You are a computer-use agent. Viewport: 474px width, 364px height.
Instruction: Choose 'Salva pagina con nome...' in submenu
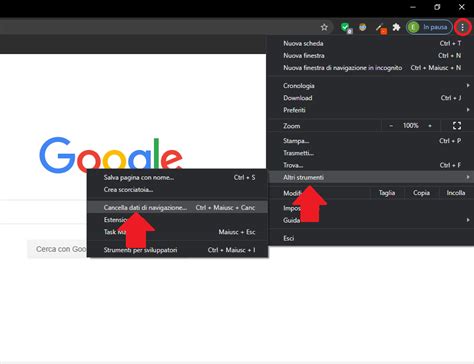coord(177,178)
